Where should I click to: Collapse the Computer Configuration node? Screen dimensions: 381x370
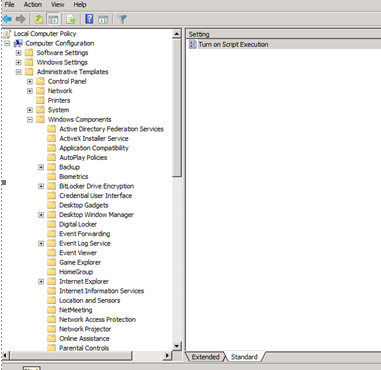(x=7, y=43)
